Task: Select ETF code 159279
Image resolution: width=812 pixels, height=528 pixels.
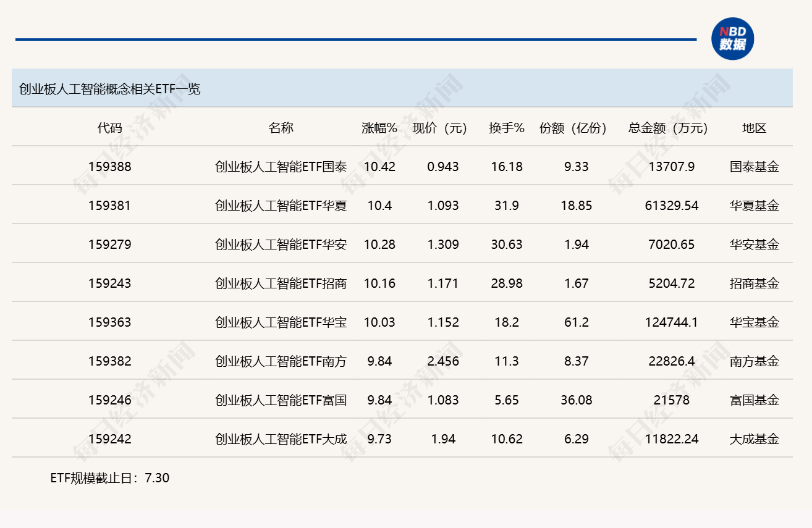Action: point(109,245)
